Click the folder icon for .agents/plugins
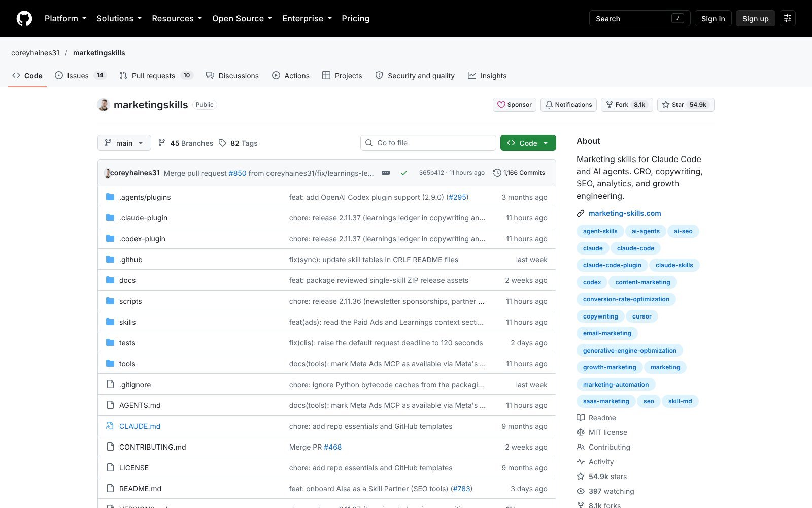The height and width of the screenshot is (508, 812). point(110,197)
